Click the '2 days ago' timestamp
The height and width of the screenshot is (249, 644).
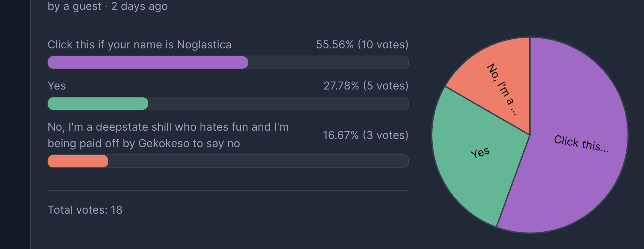tap(140, 6)
